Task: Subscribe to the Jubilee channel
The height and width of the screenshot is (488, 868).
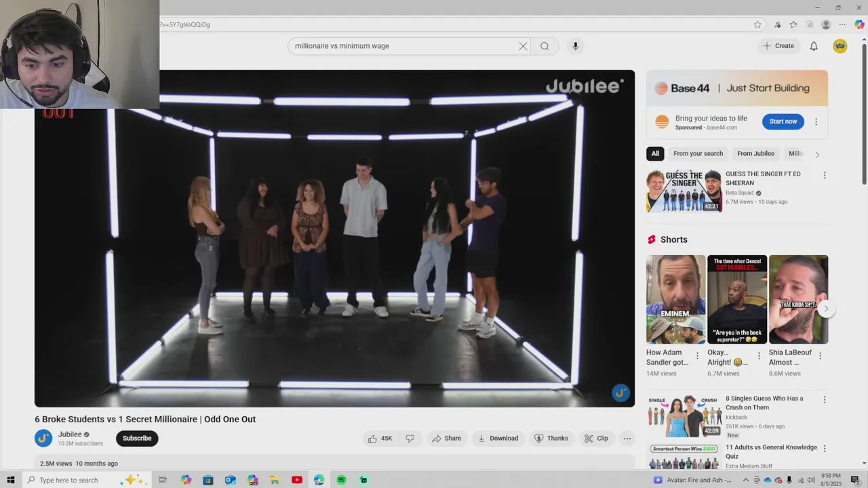Action: pyautogui.click(x=137, y=439)
